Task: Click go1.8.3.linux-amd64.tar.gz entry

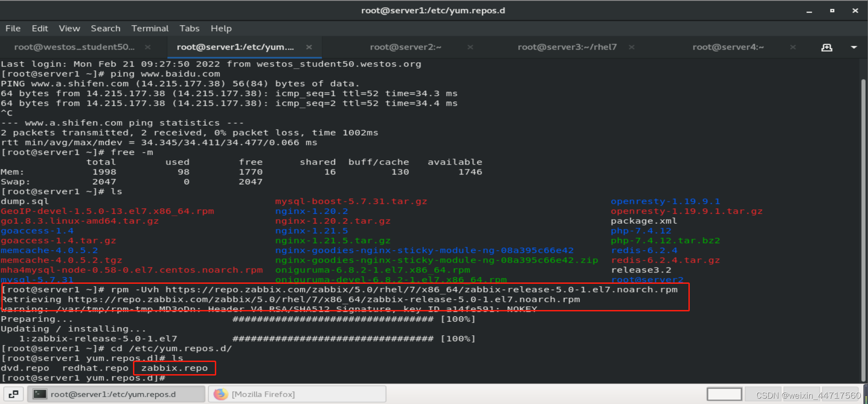Action: (80, 221)
